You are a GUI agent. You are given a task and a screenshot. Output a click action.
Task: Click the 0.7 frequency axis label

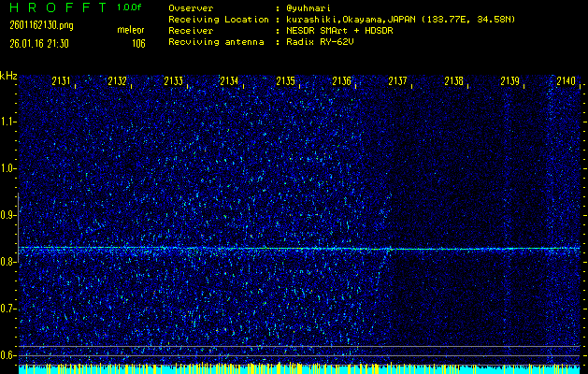coord(8,308)
